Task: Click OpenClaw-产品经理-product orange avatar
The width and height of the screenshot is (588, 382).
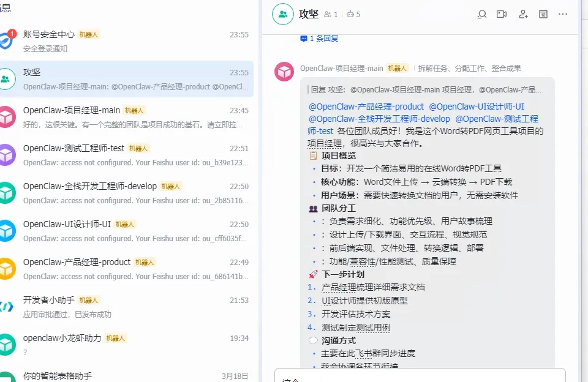Action: [6, 269]
